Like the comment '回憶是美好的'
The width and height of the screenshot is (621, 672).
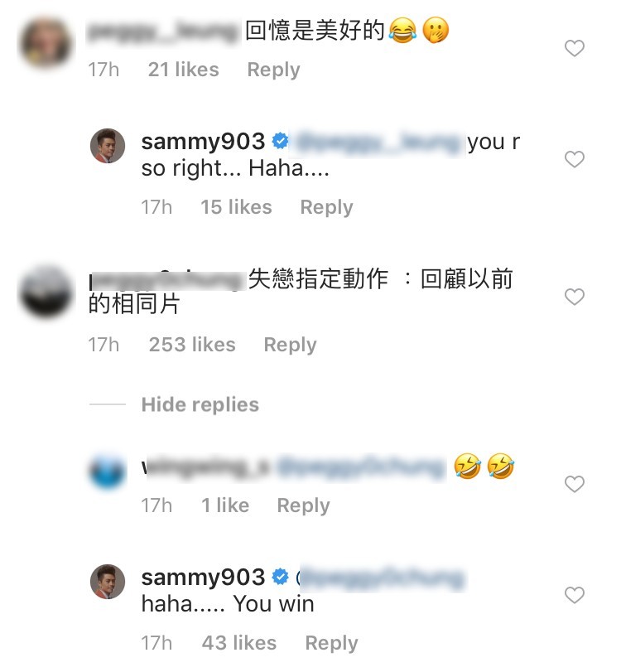(575, 48)
